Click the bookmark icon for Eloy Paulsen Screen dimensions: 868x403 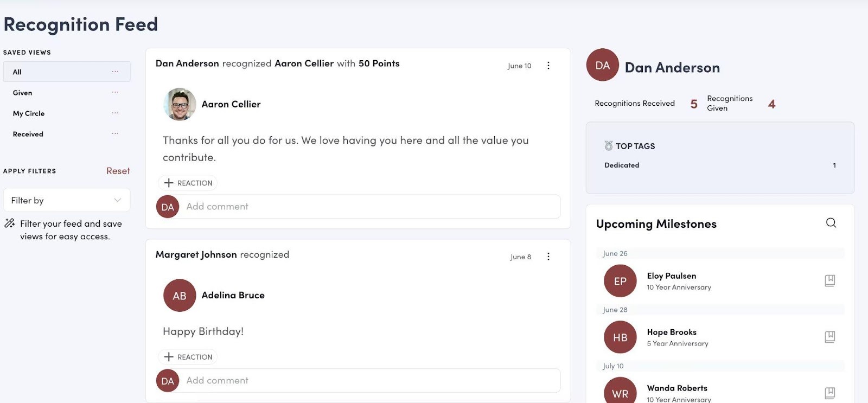(x=829, y=280)
